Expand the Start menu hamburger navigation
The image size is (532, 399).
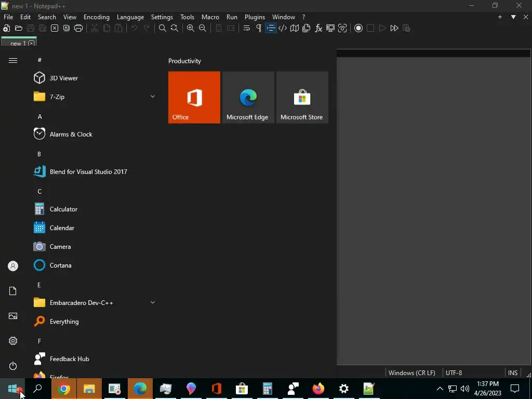click(x=13, y=60)
